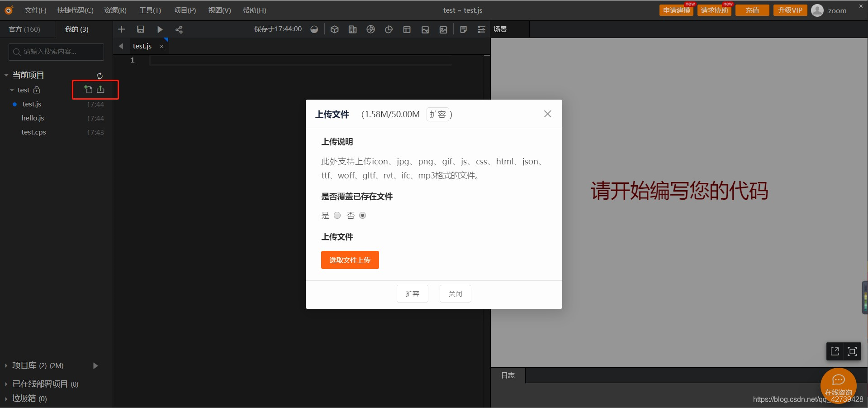Screen dimensions: 868x408
Task: Click the 3D cube icon on toolbar
Action: [335, 29]
